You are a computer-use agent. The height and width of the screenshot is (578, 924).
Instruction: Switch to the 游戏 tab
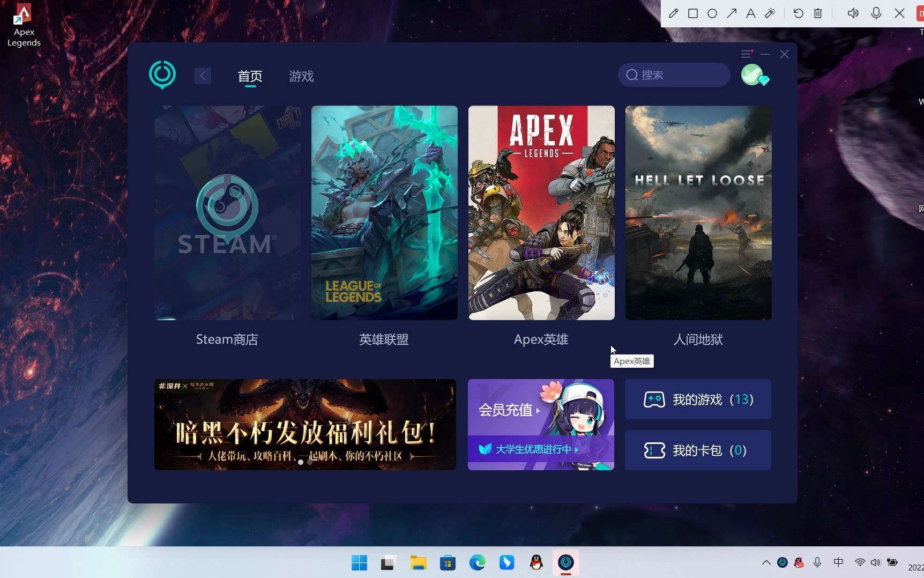pos(301,76)
